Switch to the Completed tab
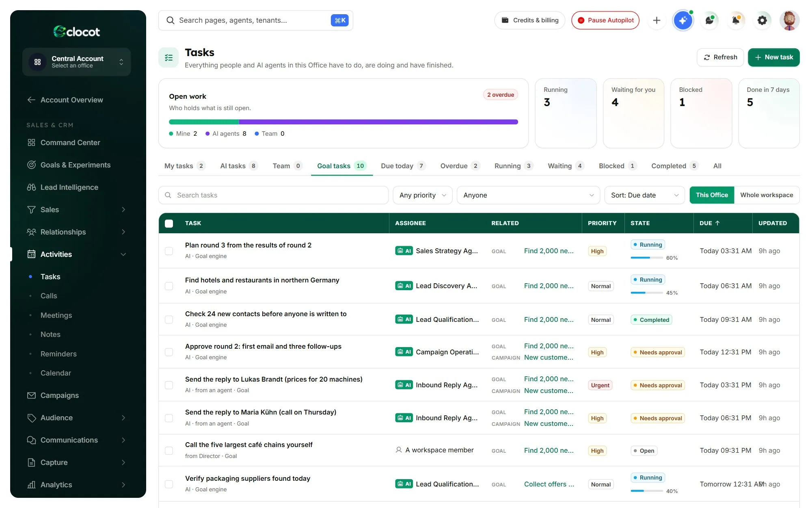The height and width of the screenshot is (508, 812). tap(674, 166)
